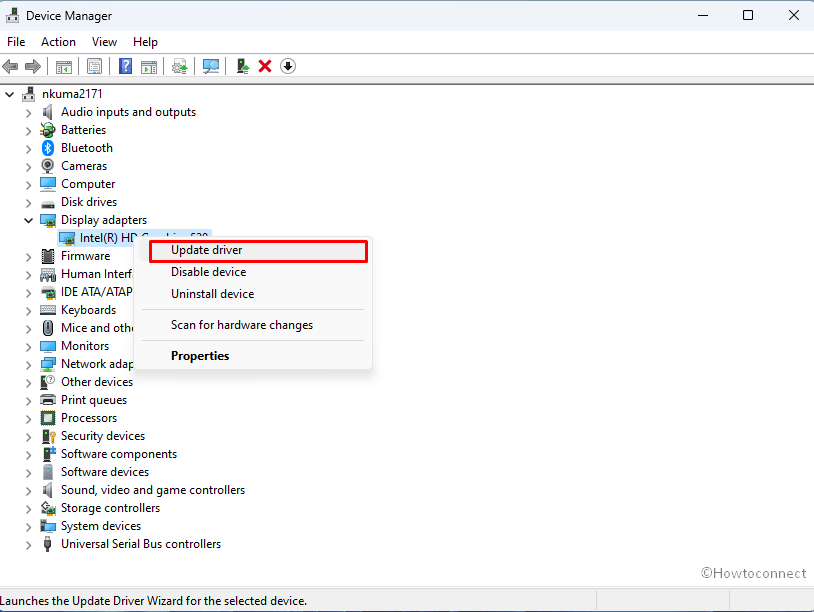Click the Show/Hide Action Pane icon
Screen dimensions: 814x612
[149, 66]
